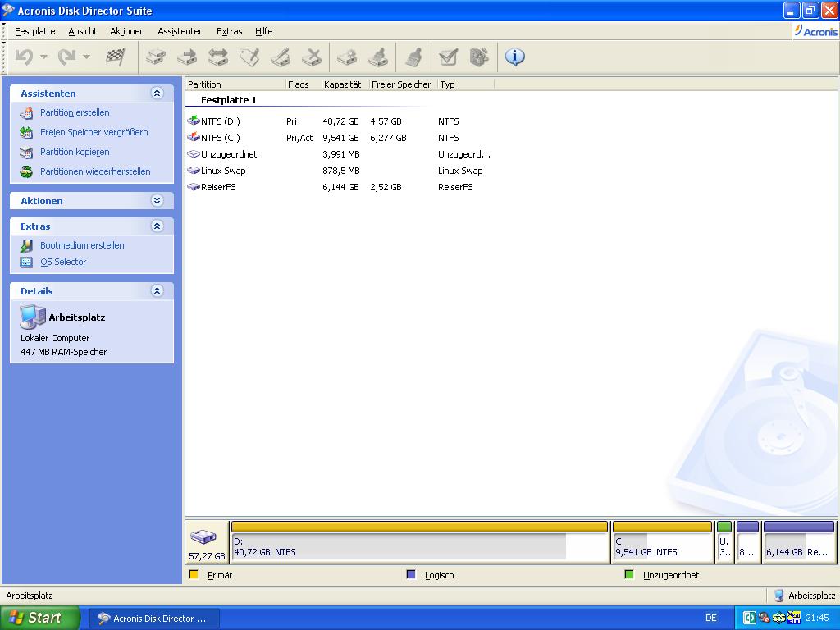Viewport: 840px width, 630px height.
Task: Click the yellow Primär legend swatch
Action: point(194,575)
